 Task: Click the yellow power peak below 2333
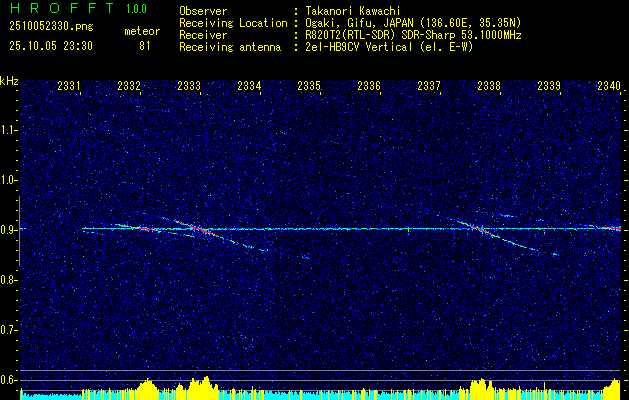pos(203,388)
